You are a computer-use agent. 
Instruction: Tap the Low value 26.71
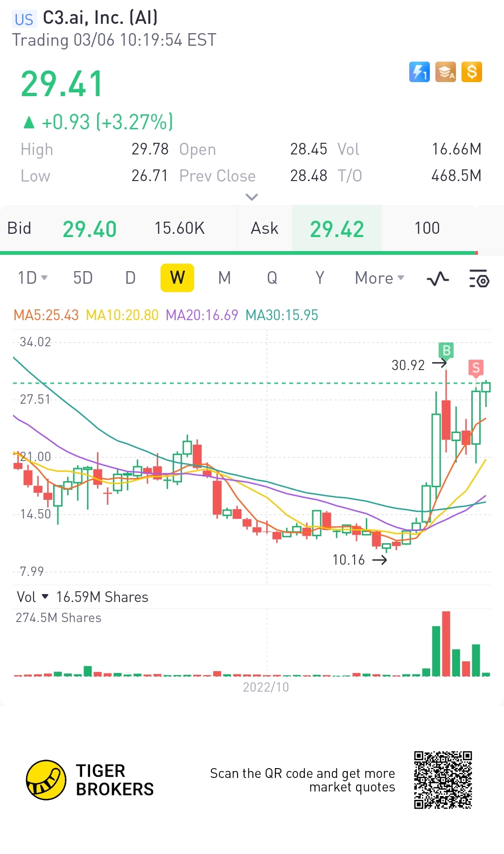tap(149, 175)
